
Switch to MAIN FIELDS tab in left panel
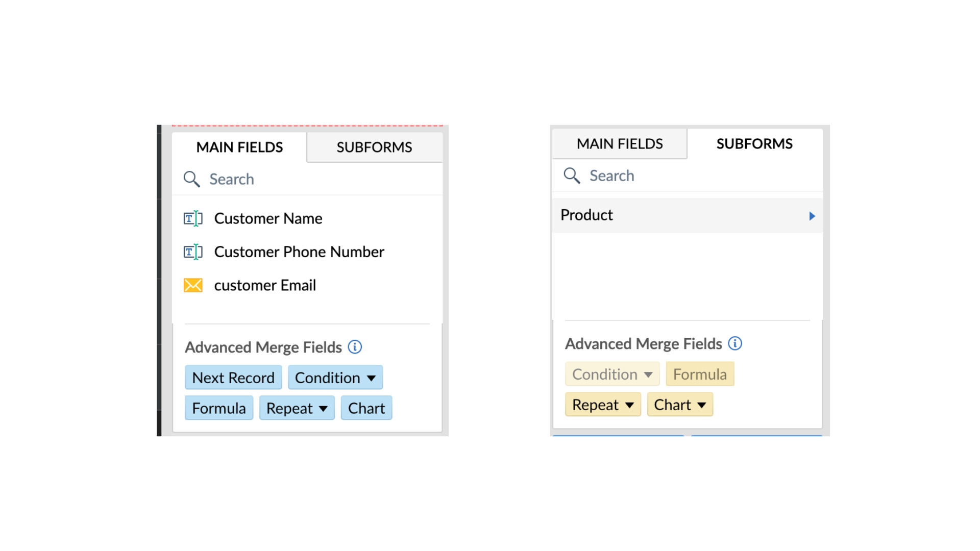point(239,147)
